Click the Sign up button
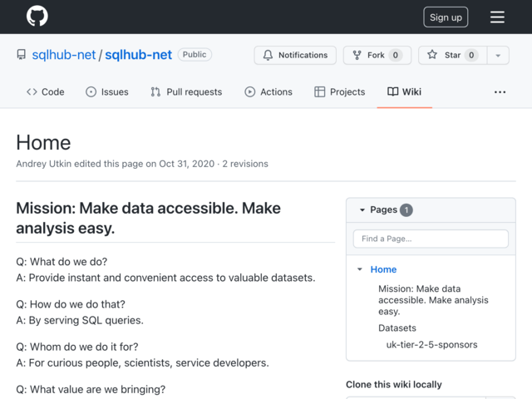 coord(446,17)
